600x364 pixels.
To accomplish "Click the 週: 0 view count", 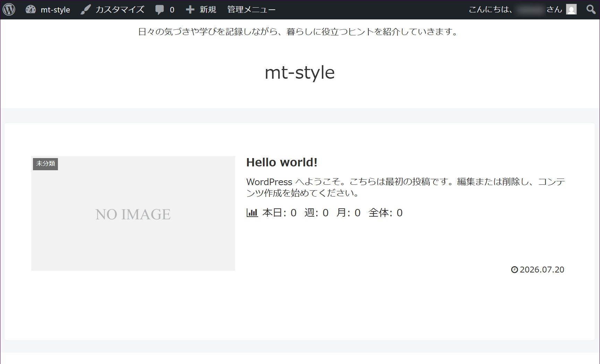I will [x=316, y=213].
